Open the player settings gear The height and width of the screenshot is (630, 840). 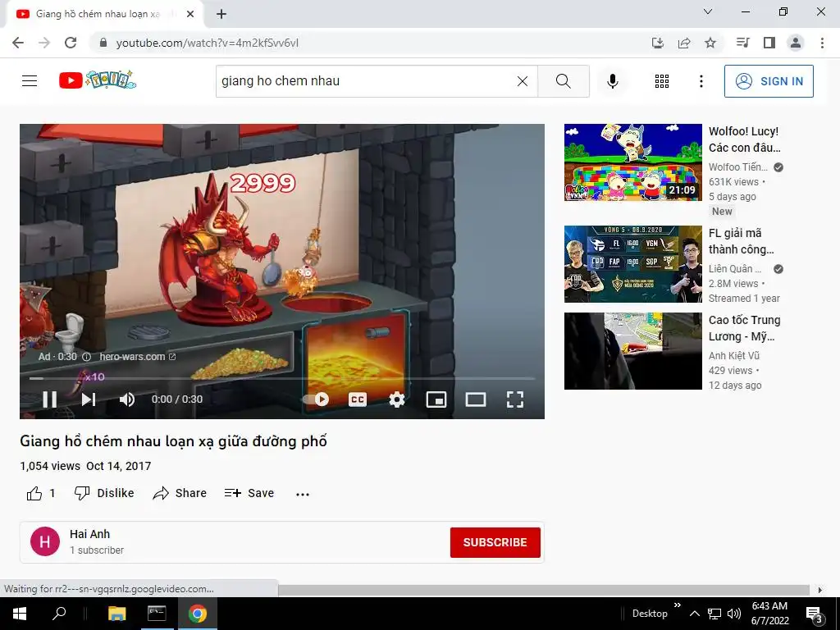[x=396, y=399]
